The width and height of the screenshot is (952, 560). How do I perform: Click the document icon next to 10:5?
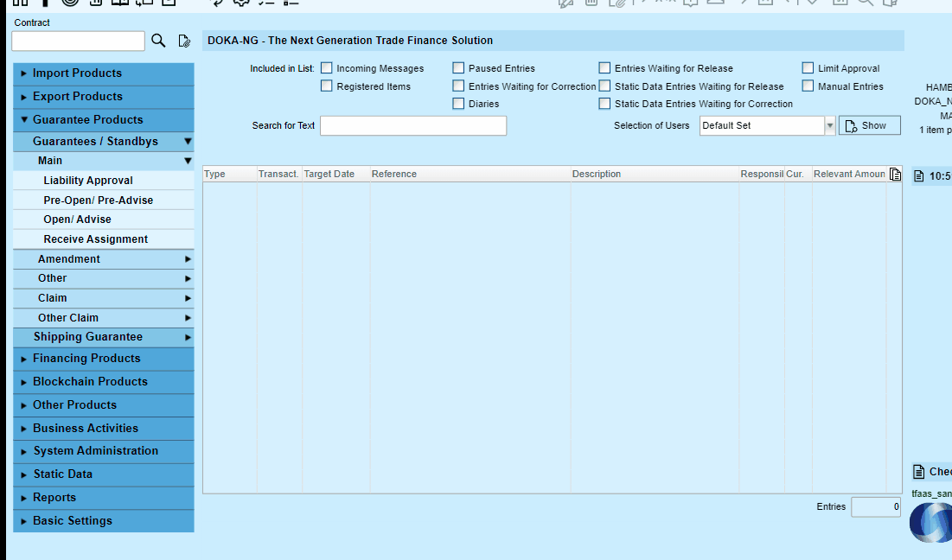pos(918,176)
